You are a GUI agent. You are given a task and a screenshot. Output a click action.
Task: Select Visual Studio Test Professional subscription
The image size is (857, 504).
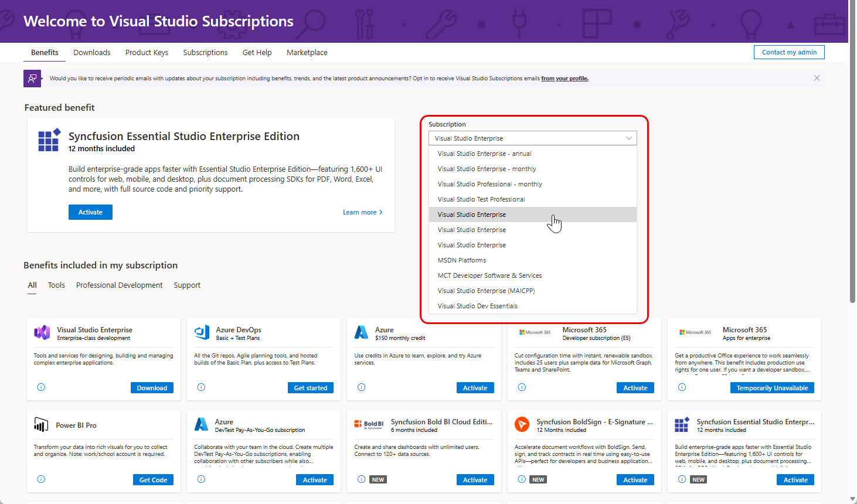pyautogui.click(x=533, y=199)
